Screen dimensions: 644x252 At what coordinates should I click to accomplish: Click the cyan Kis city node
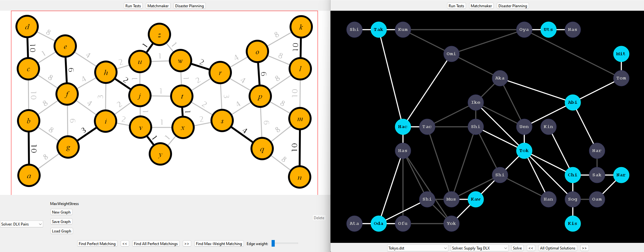[x=572, y=224]
